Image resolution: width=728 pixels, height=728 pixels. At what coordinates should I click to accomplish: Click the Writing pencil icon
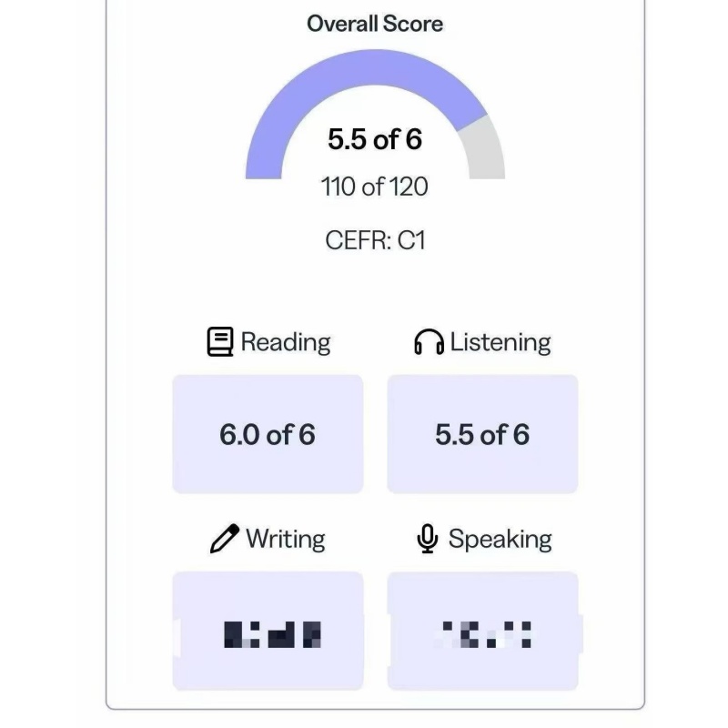pos(225,539)
